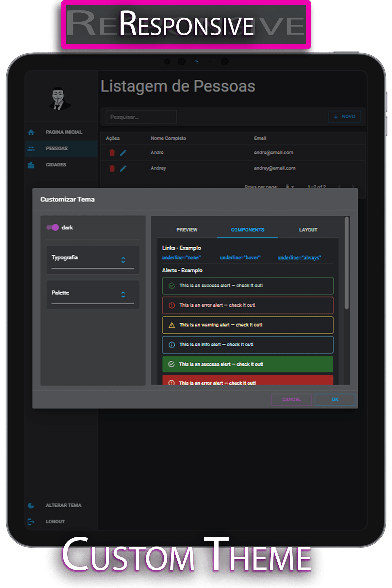The height and width of the screenshot is (588, 392).
Task: Click the Nome Completo column header
Action: point(168,139)
